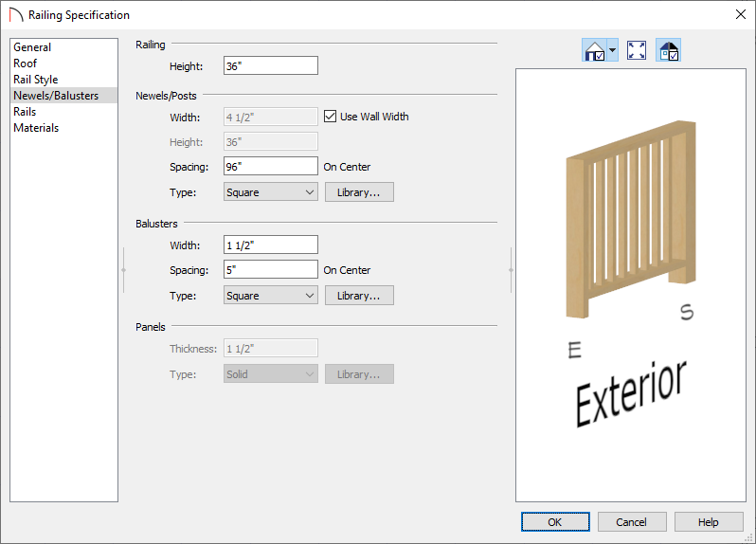Switch to the Materials panel
756x544 pixels.
pyautogui.click(x=36, y=128)
